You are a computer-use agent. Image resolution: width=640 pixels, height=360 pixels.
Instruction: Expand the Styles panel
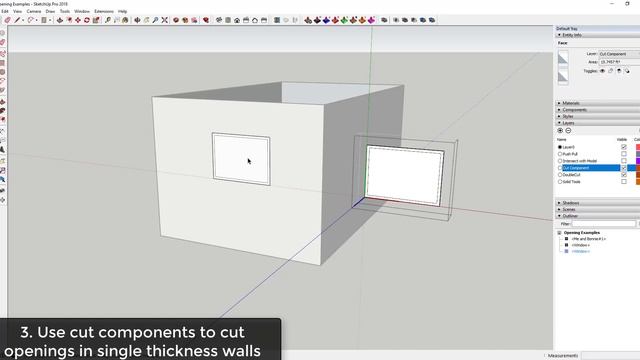pyautogui.click(x=559, y=116)
